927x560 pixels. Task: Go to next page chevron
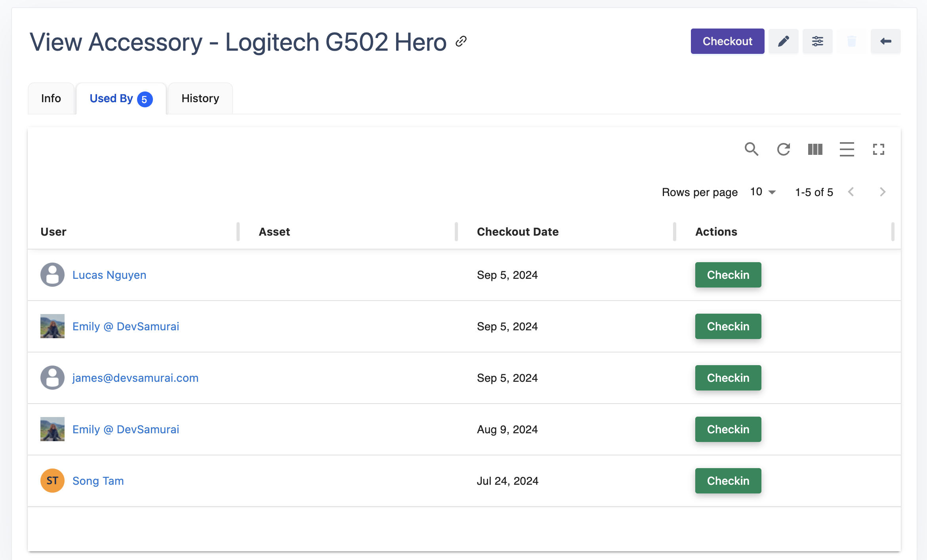[x=882, y=192]
